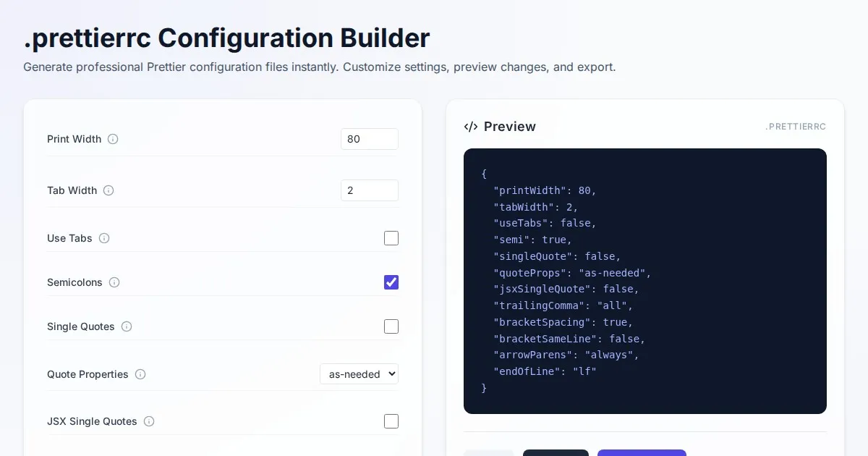Click the .PRETTIERRC filename label
Viewport: 868px width, 456px height.
coord(795,127)
